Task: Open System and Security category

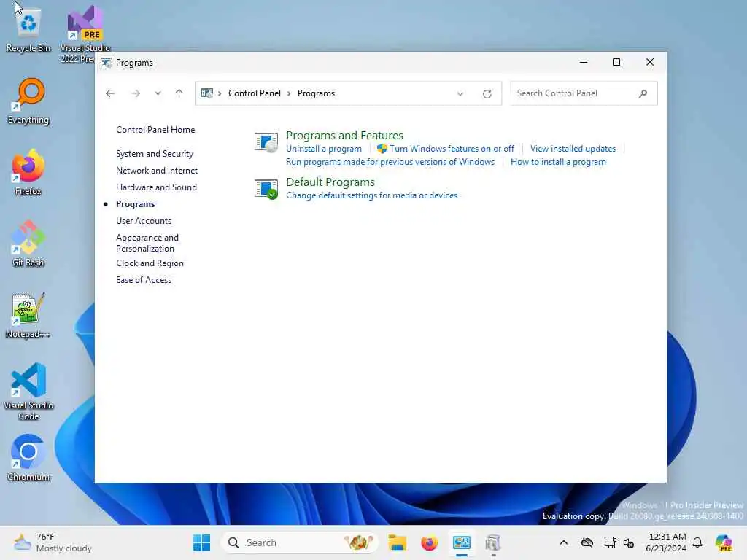Action: click(155, 154)
